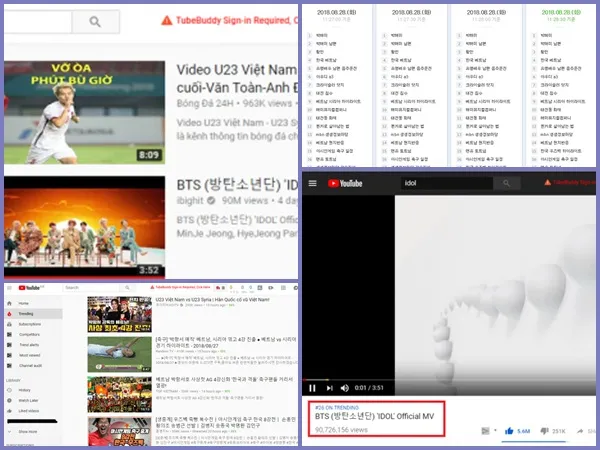Viewport: 600px width, 450px height.
Task: Open thumbnail showing player lying on grass
Action: [x=119, y=354]
